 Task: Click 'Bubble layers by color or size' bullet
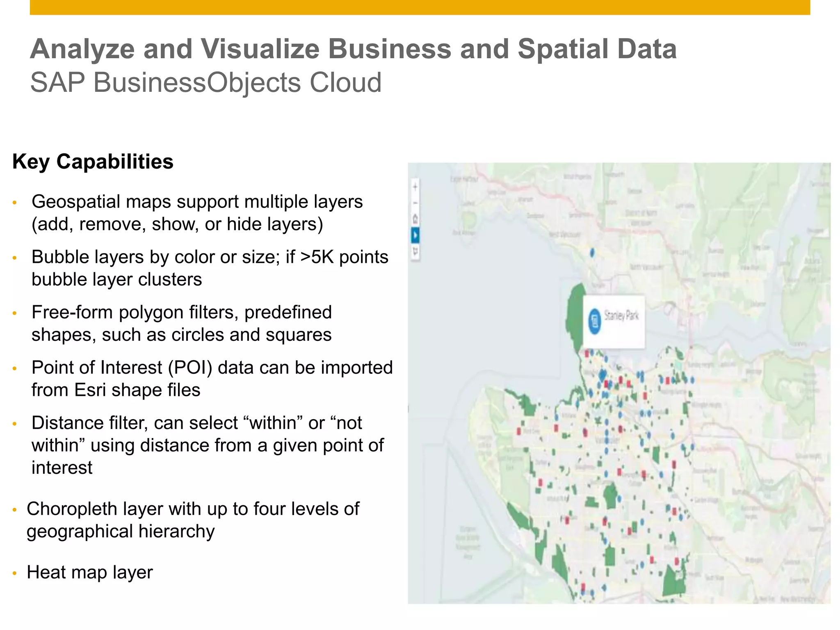(x=210, y=268)
